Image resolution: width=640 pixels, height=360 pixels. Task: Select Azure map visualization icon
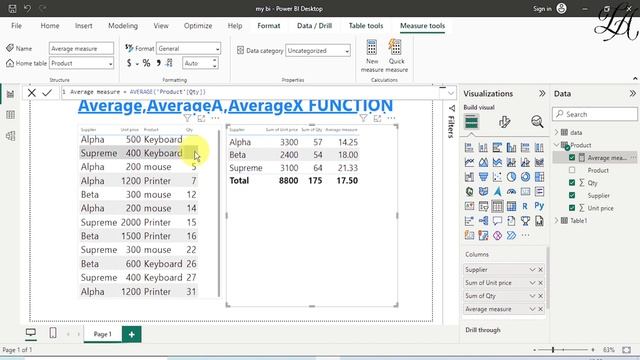click(497, 191)
